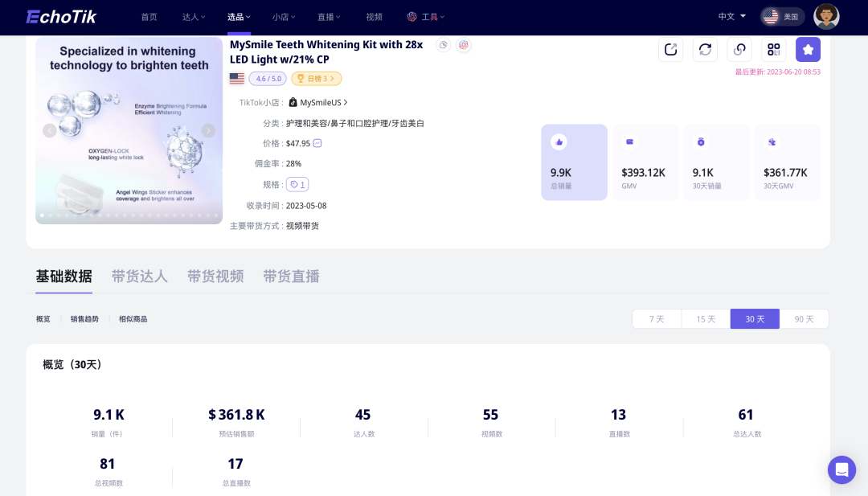Image resolution: width=868 pixels, height=496 pixels.
Task: Click the copy icon next to the product title
Action: click(x=443, y=45)
